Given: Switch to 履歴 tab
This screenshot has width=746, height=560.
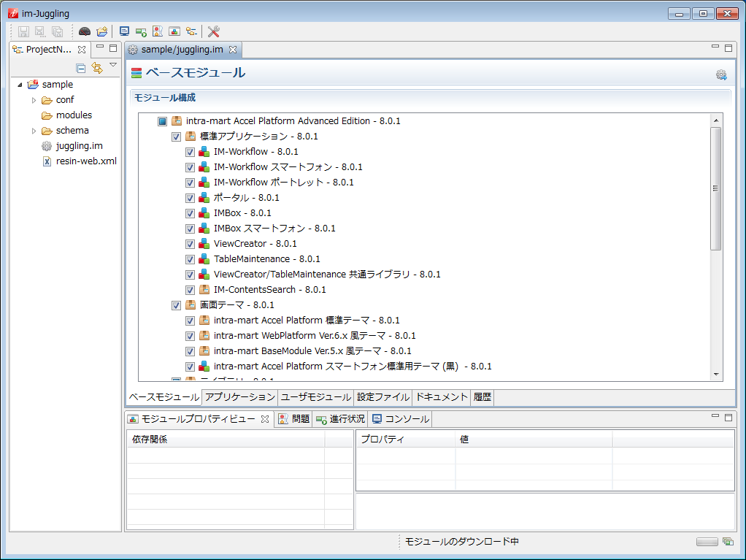Looking at the screenshot, I should (482, 397).
